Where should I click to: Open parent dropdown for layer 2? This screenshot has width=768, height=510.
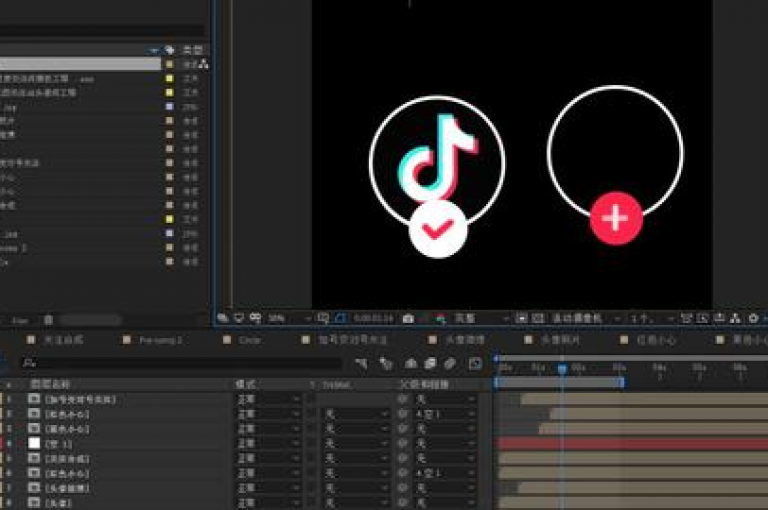(445, 414)
